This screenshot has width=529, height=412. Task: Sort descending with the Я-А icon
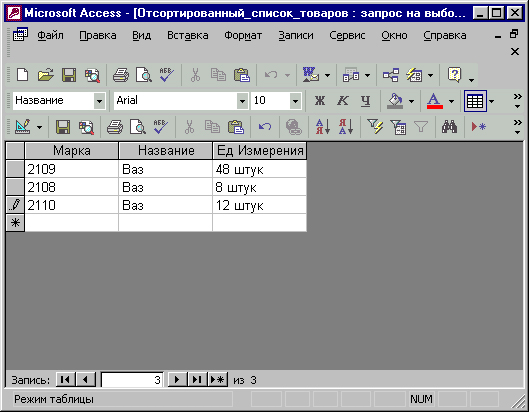coord(346,127)
